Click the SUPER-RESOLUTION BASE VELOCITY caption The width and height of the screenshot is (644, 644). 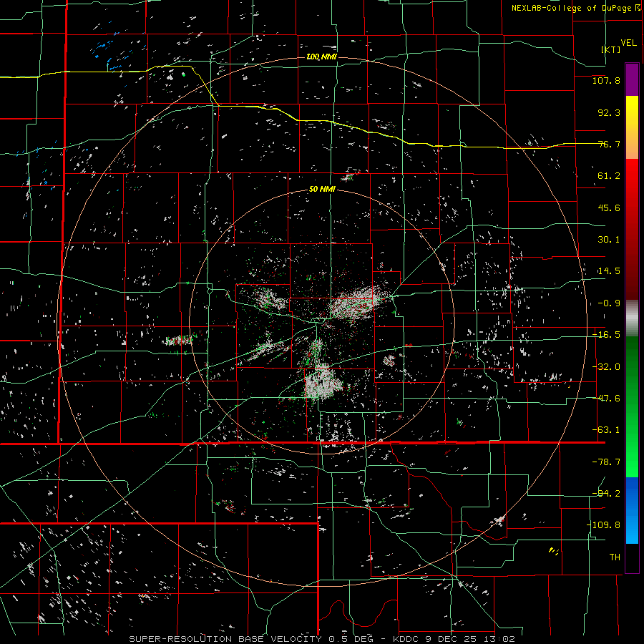click(x=225, y=639)
